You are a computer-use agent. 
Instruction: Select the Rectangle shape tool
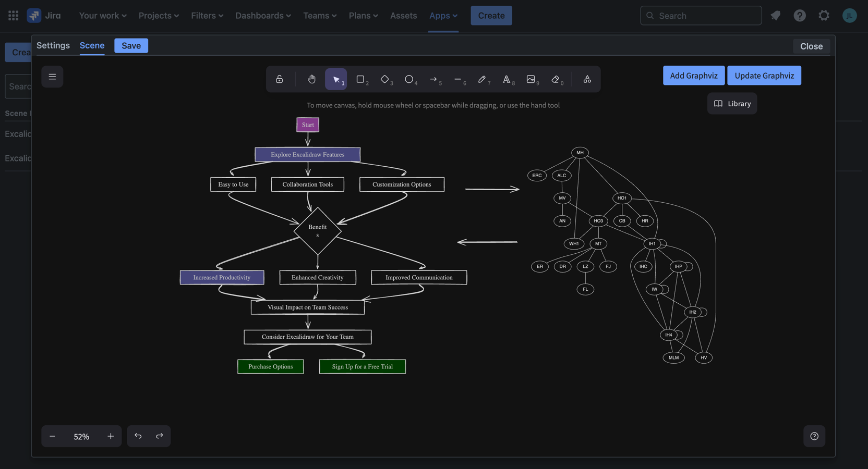coord(360,79)
